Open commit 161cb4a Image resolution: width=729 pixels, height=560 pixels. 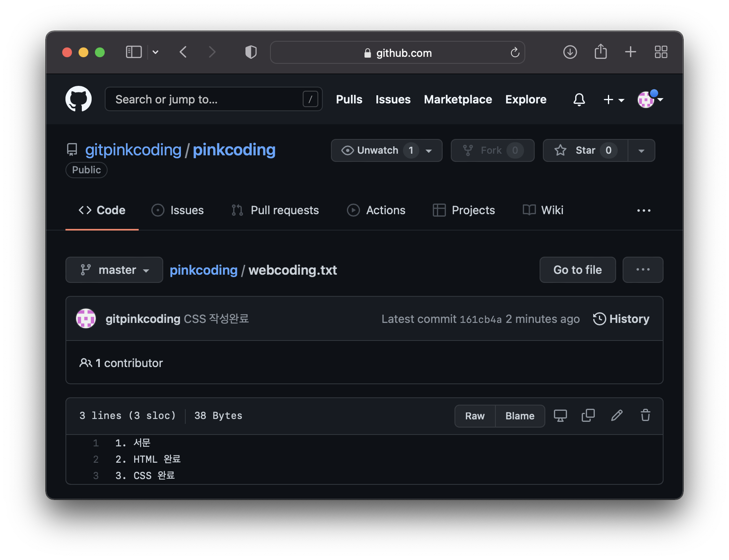(481, 319)
